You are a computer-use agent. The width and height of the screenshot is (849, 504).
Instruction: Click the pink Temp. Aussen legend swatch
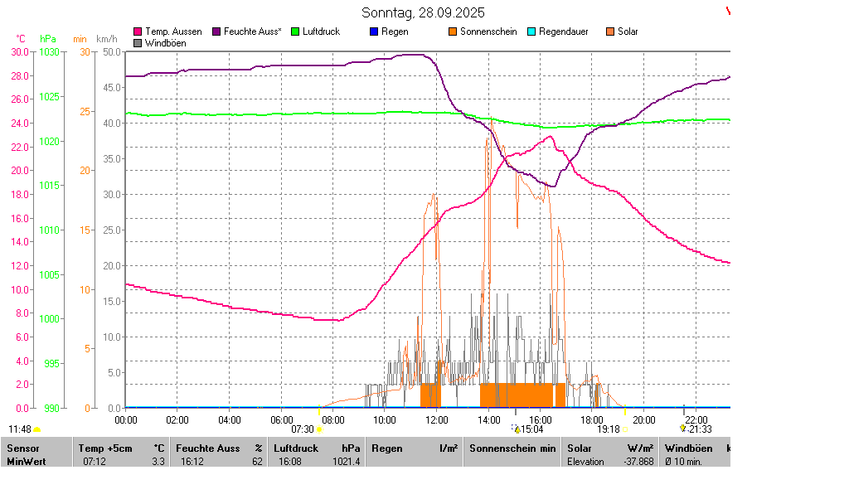(138, 31)
